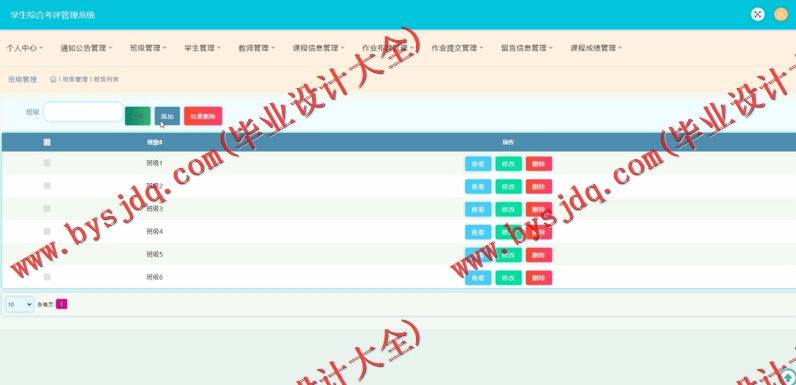The width and height of the screenshot is (796, 385).
Task: Tick the checkbox beside 班级5
Action: [x=47, y=254]
